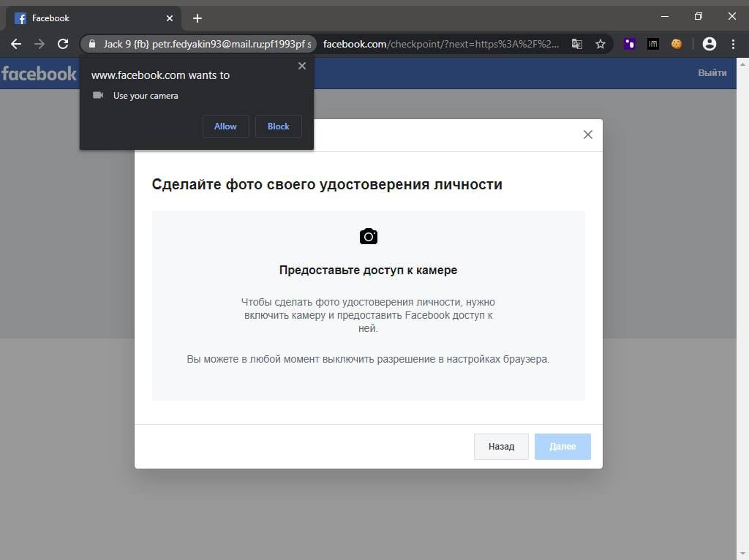Restore down the Chrome window
Screen dimensions: 749x560
pyautogui.click(x=699, y=16)
